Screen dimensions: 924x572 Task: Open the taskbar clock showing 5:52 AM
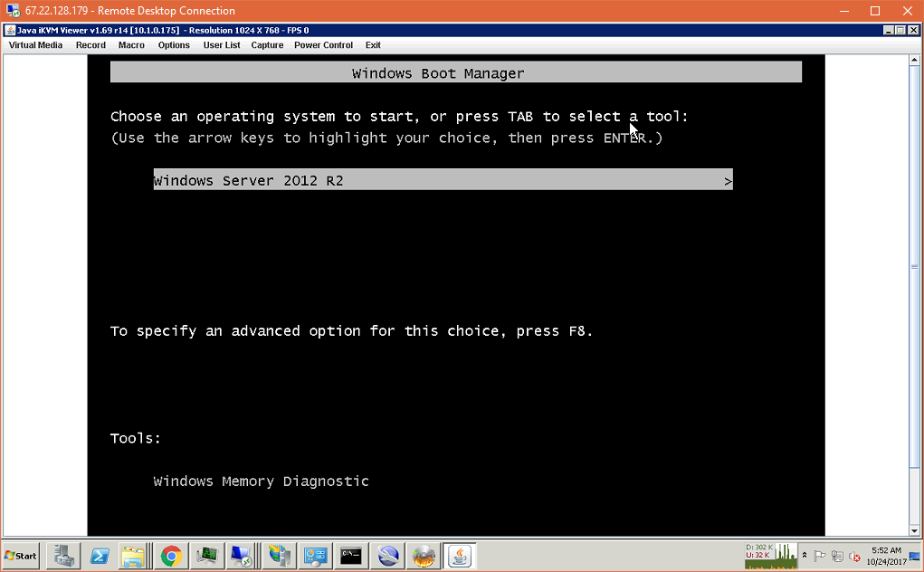point(886,556)
